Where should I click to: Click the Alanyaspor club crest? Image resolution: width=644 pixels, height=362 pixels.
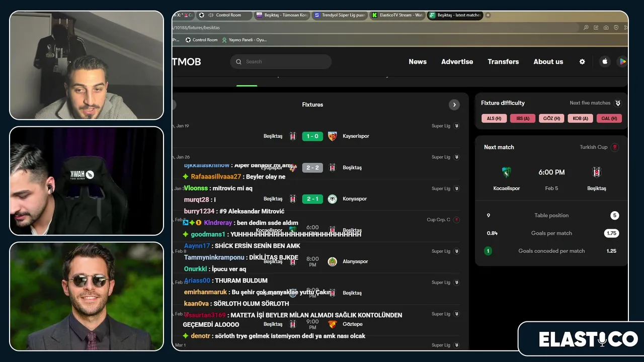(x=332, y=261)
